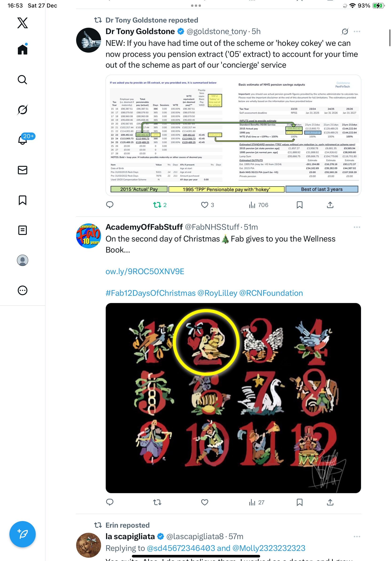Image resolution: width=392 pixels, height=561 pixels.
Task: Open the Profile avatar in sidebar
Action: click(x=23, y=260)
